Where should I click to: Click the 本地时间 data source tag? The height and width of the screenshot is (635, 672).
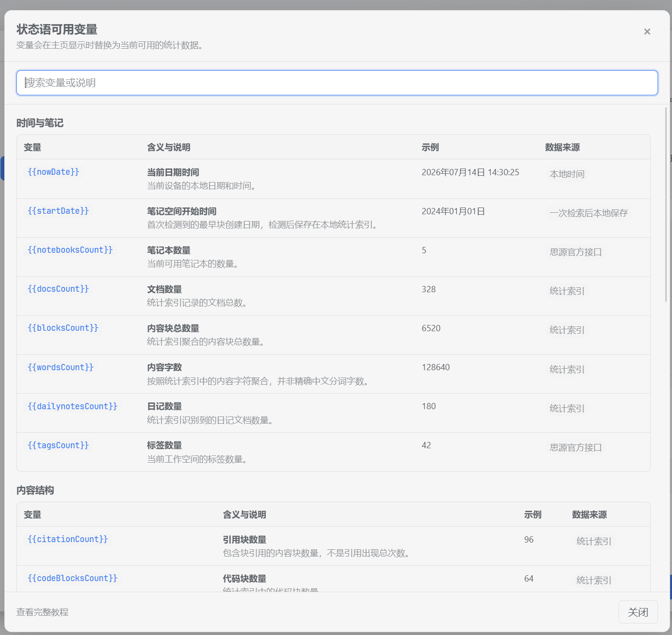567,174
